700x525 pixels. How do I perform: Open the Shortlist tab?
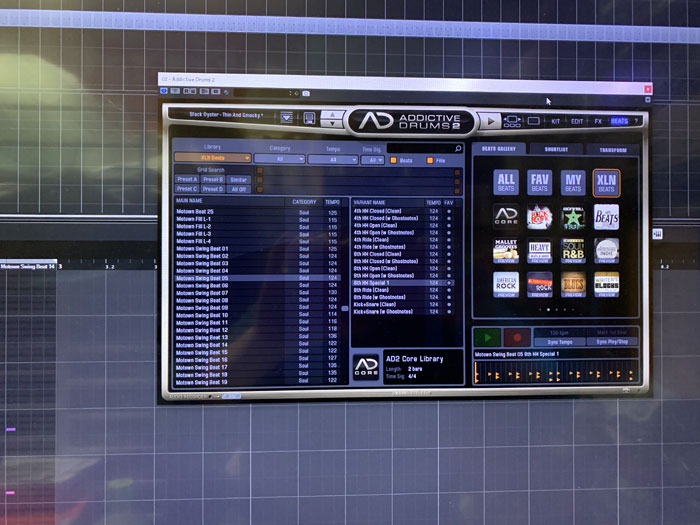(x=556, y=149)
